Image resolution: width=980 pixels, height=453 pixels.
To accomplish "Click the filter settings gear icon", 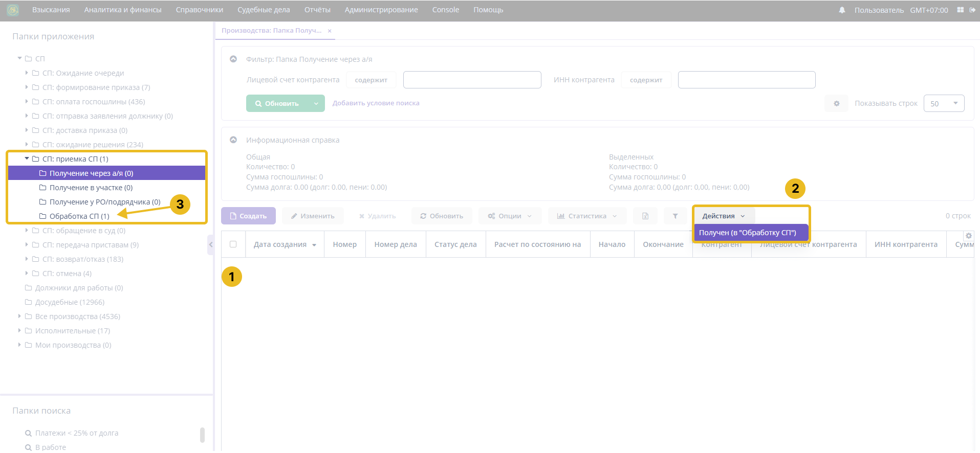I will pos(836,103).
